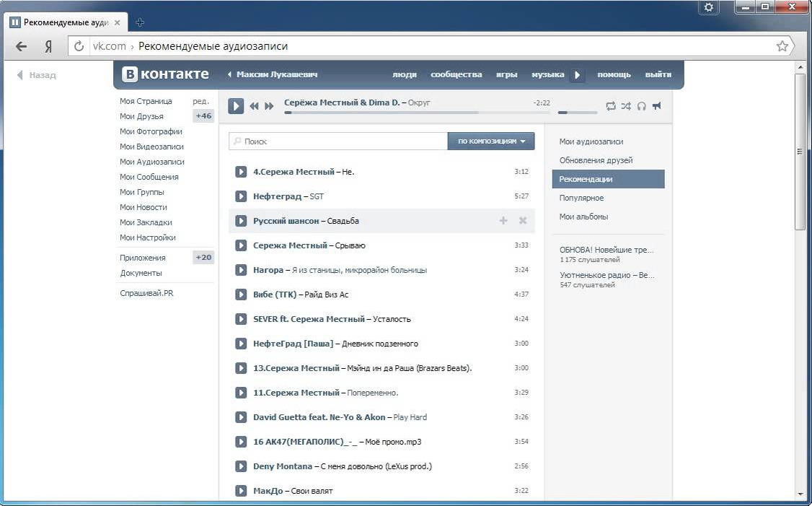The width and height of the screenshot is (812, 506).
Task: Click the ВКонтакте logo
Action: [165, 74]
